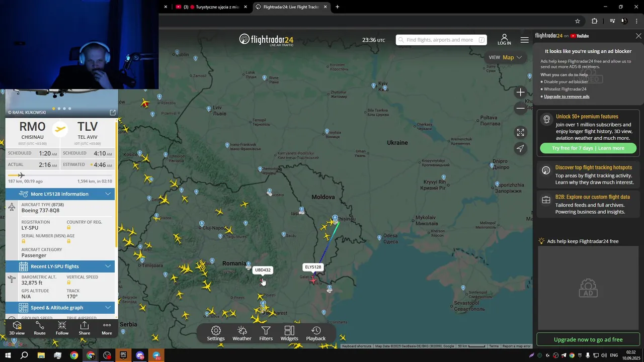Click the locked Vertical Speed padlock
644x362 pixels.
coord(69,283)
